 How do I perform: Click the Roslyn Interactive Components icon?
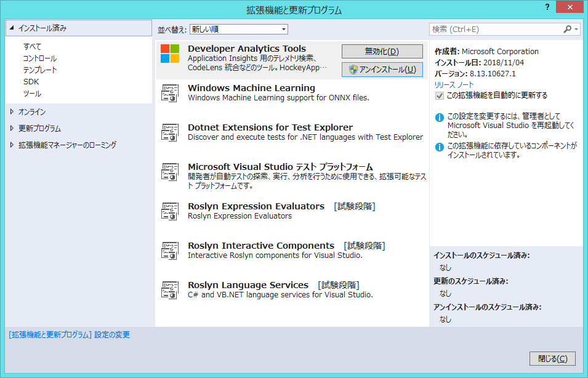point(170,251)
